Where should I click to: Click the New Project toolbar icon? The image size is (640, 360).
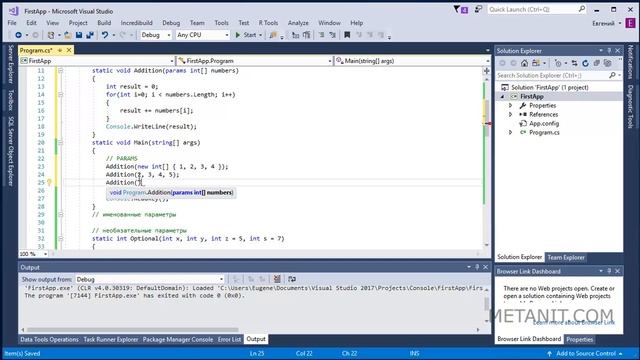[x=51, y=35]
